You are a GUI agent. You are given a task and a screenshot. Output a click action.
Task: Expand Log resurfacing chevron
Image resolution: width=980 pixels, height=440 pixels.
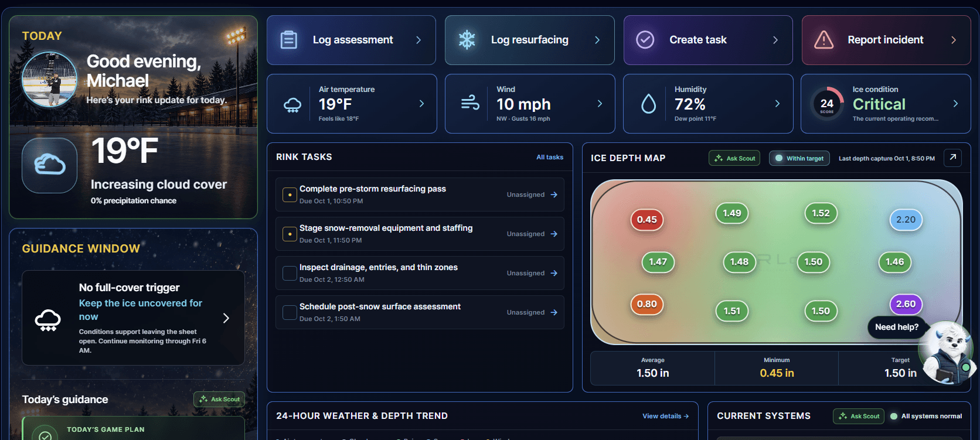[597, 40]
